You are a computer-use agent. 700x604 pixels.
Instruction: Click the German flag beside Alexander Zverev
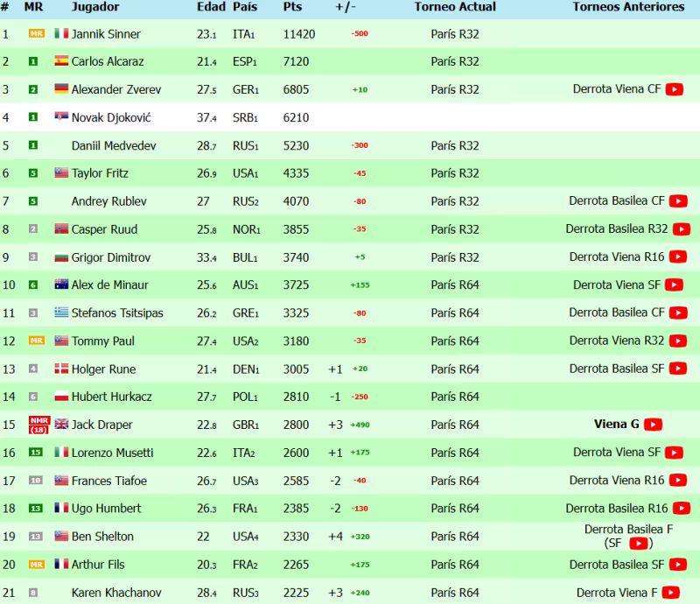[61, 89]
